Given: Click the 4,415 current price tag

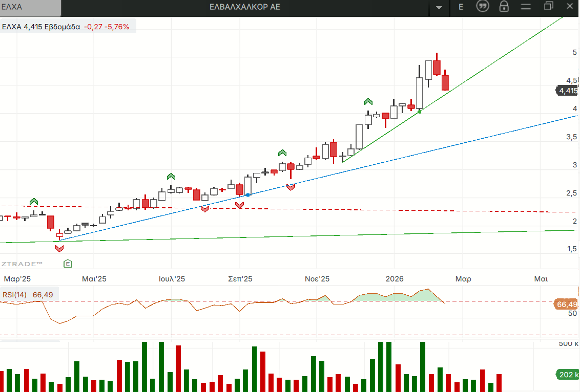Looking at the screenshot, I should (567, 91).
